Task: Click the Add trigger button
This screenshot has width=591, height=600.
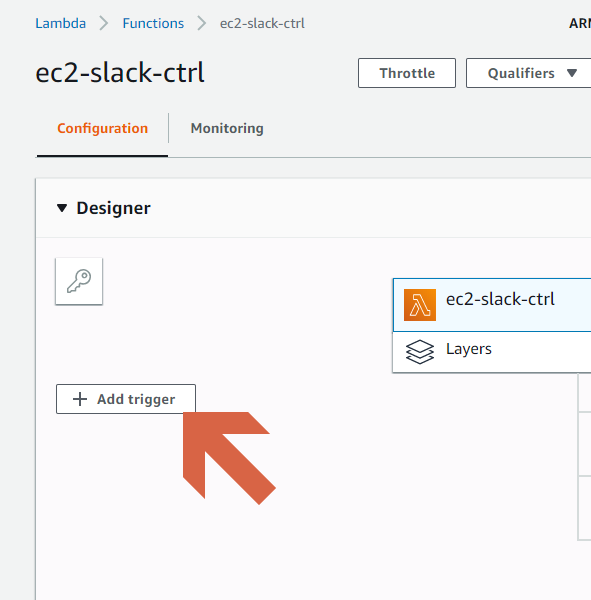Action: click(x=126, y=399)
